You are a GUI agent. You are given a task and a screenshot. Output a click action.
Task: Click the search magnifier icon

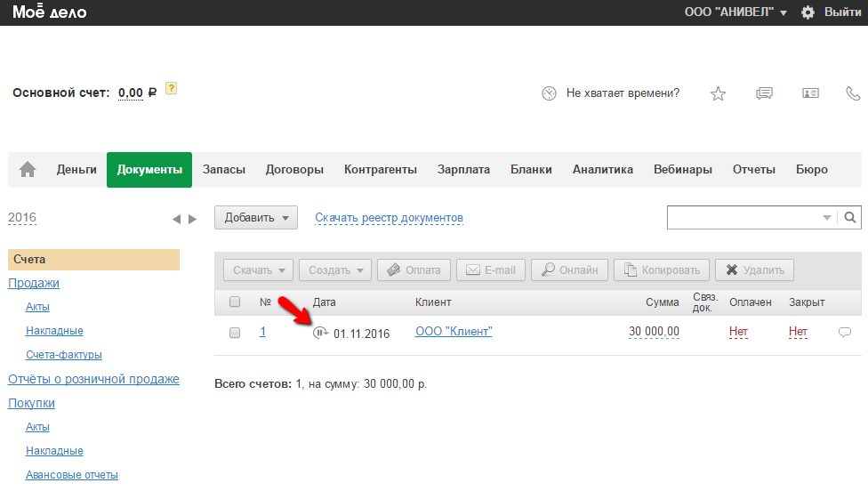tap(849, 218)
